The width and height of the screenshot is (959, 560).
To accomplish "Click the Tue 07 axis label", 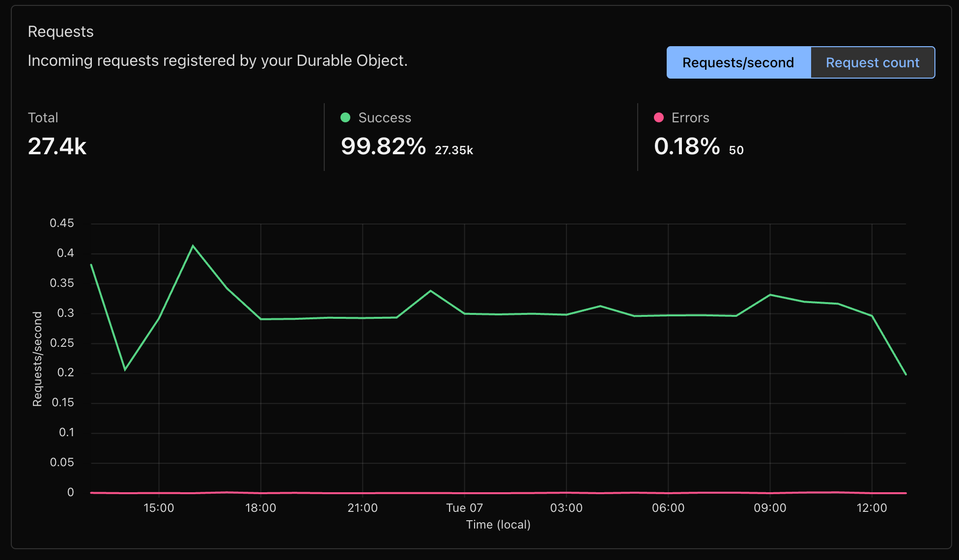I will (x=464, y=508).
